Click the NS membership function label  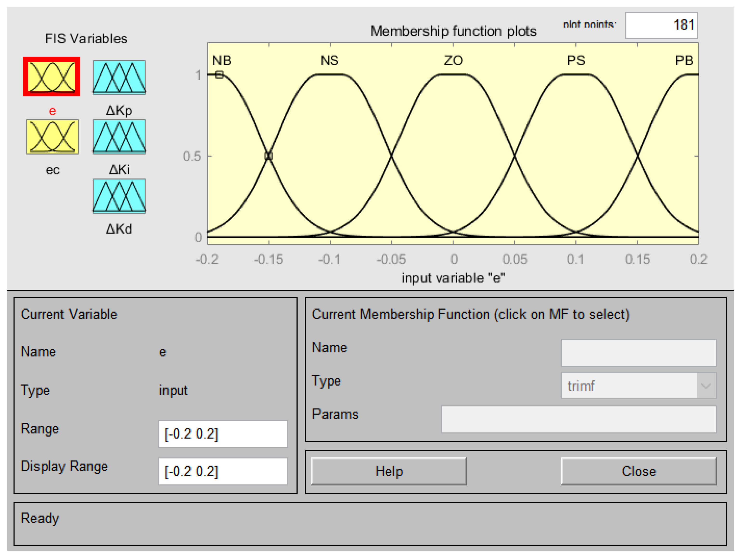point(329,61)
